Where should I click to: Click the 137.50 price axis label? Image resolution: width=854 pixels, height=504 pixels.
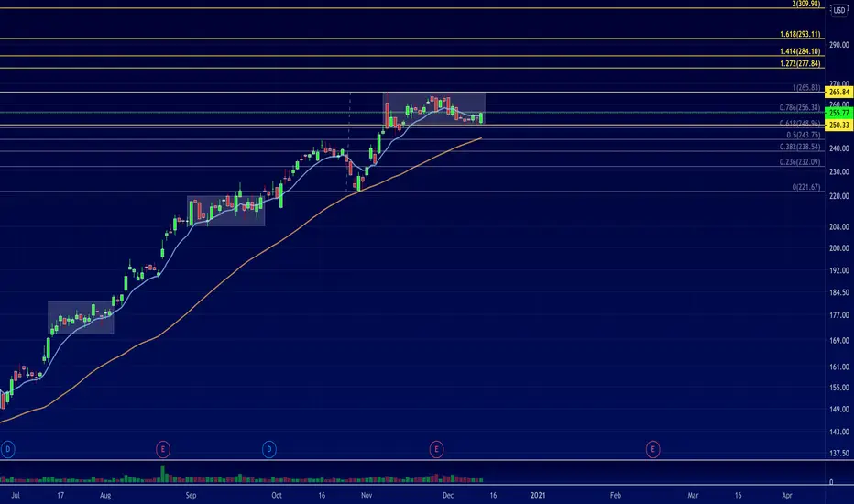tap(838, 454)
